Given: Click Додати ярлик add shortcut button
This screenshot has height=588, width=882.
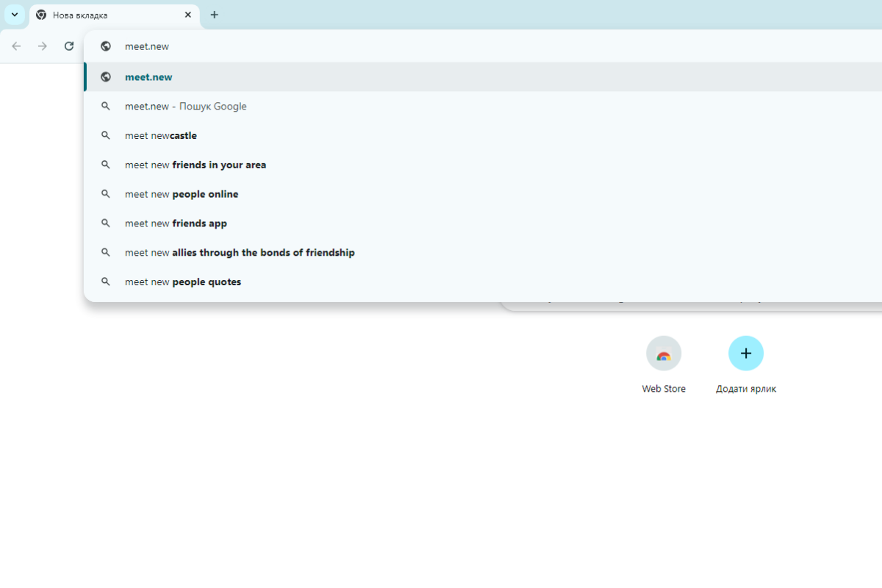Looking at the screenshot, I should click(745, 354).
